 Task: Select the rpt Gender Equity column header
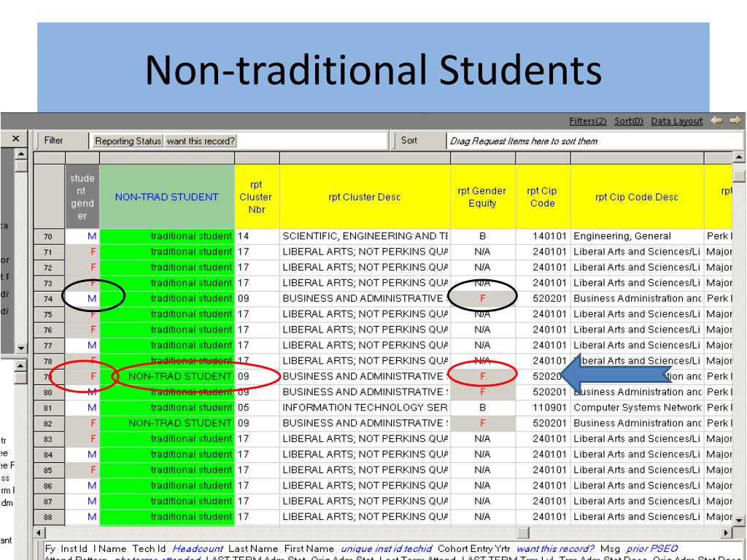pyautogui.click(x=481, y=197)
